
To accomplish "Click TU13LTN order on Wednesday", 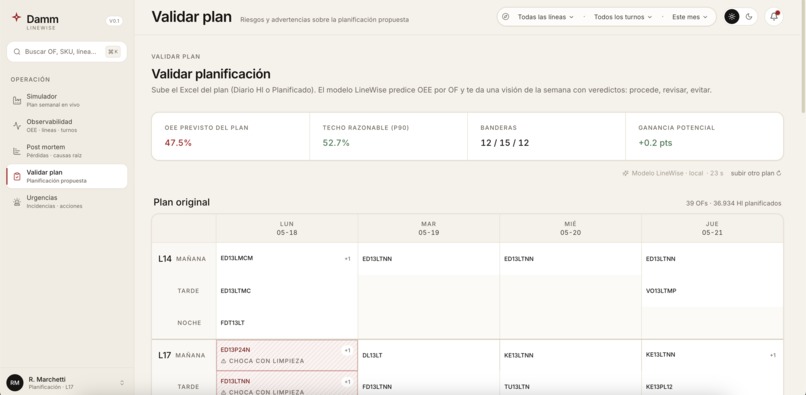I will point(517,387).
